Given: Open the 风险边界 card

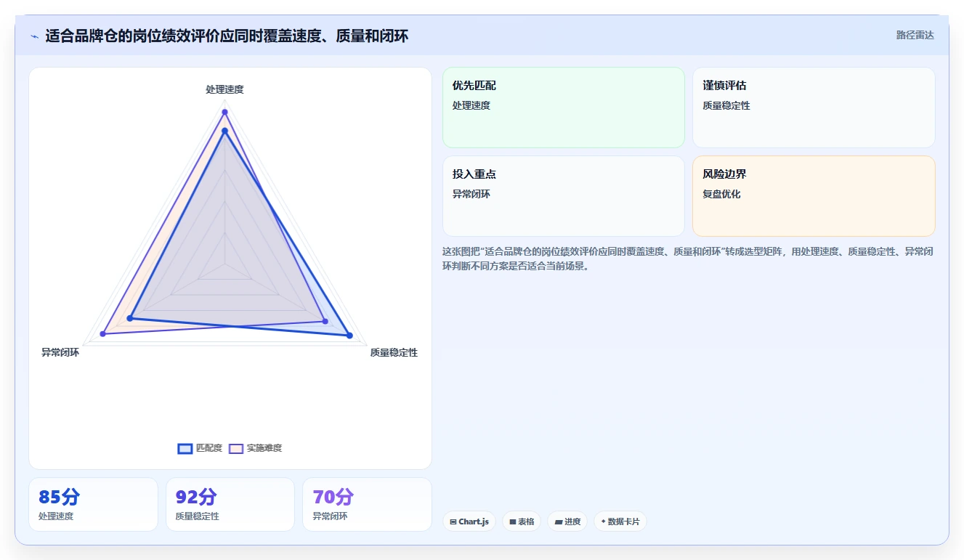Looking at the screenshot, I should click(814, 196).
